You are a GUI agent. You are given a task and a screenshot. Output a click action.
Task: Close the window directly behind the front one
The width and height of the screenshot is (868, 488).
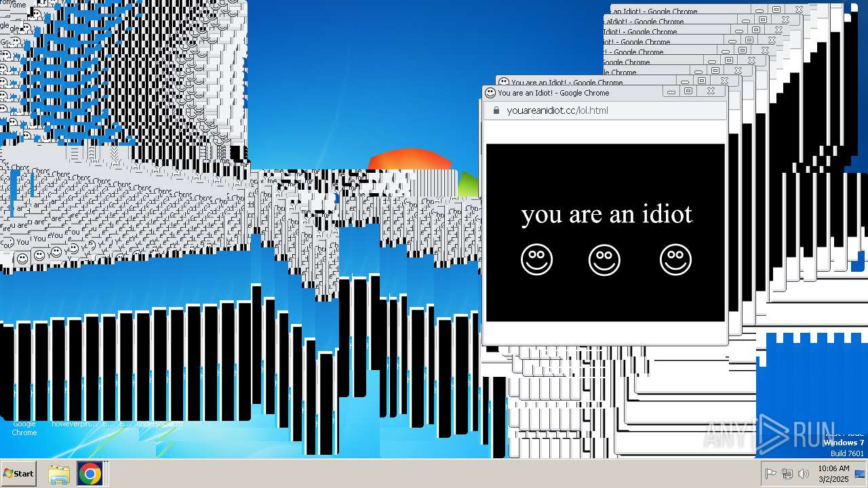(x=724, y=81)
